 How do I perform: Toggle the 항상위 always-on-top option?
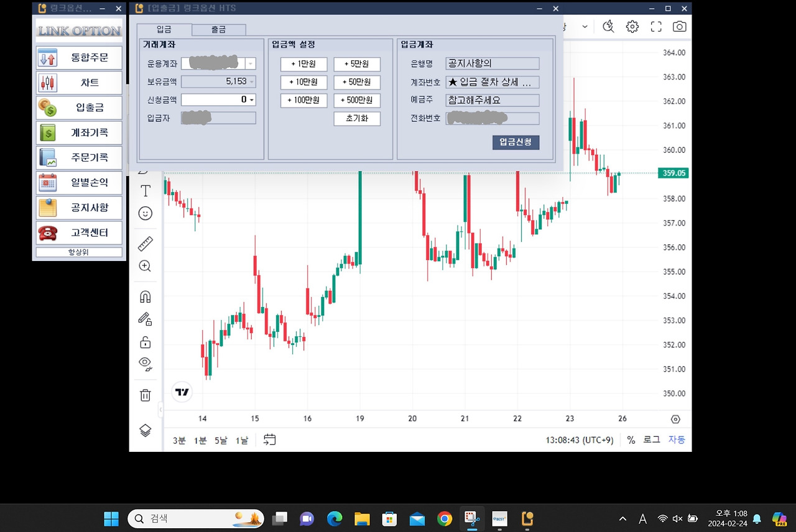point(79,252)
